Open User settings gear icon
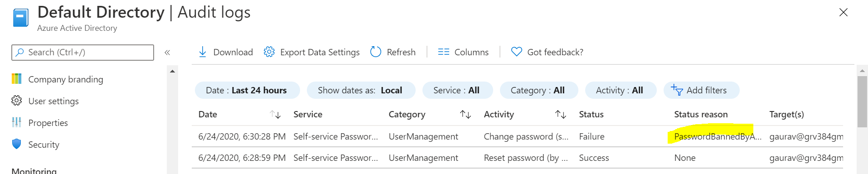The image size is (868, 174). pos(17,101)
